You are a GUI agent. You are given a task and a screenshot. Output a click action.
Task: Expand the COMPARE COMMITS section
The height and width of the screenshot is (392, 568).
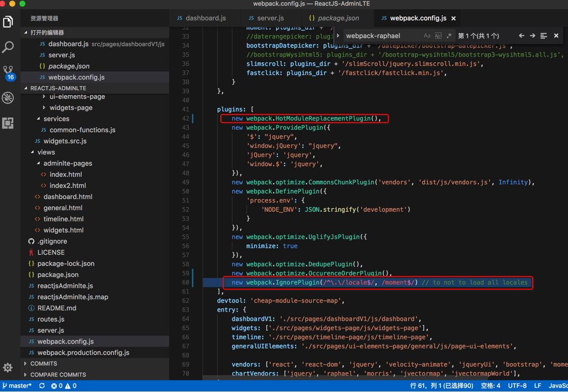58,375
